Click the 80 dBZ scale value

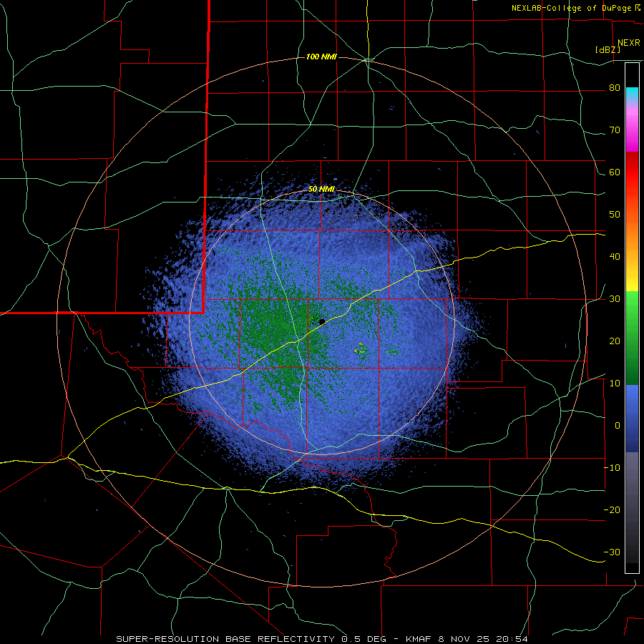coord(615,88)
